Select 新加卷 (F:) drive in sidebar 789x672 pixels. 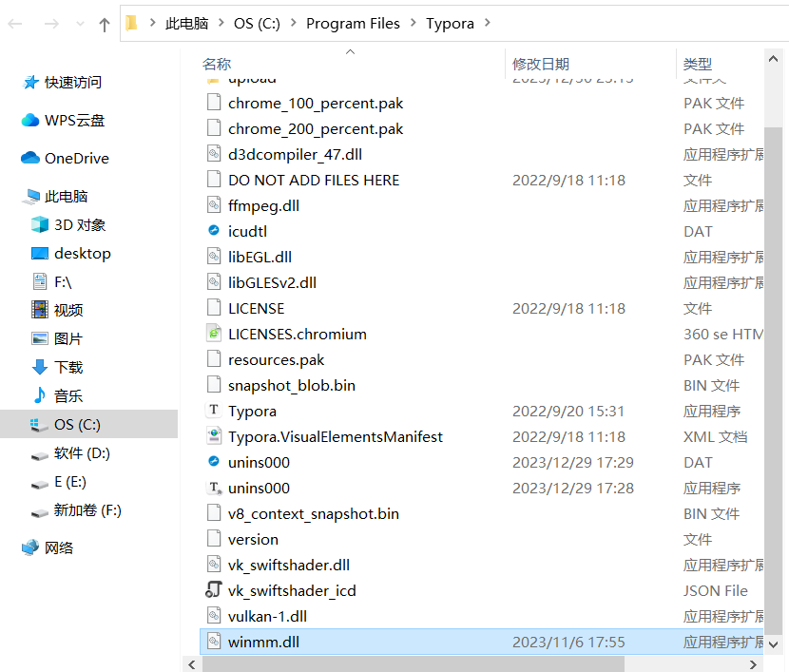(x=76, y=510)
